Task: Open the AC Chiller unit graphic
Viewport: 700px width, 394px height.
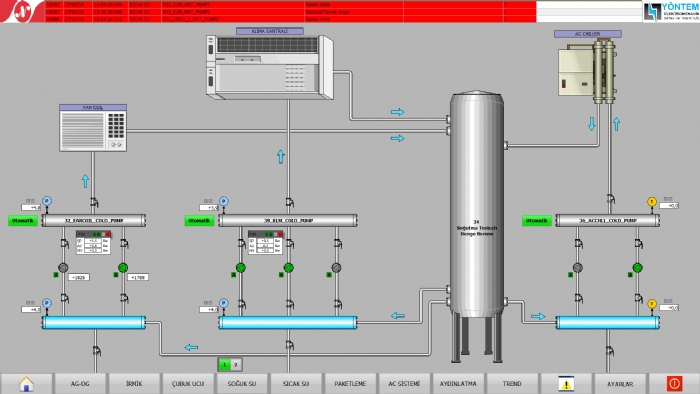Action: point(588,71)
